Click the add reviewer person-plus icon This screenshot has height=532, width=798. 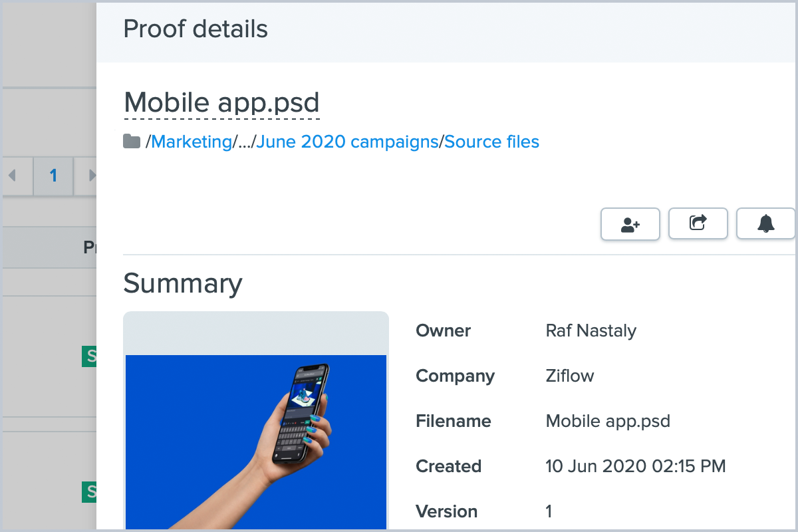pos(630,224)
